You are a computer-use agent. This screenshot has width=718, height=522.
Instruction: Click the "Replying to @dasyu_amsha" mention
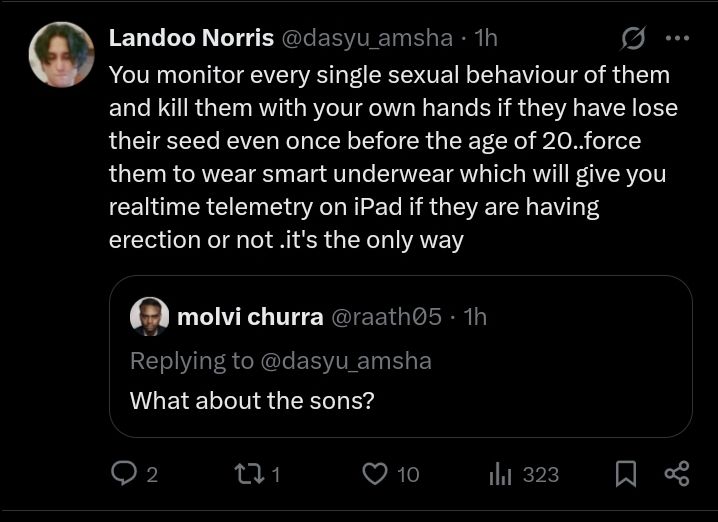pos(346,361)
